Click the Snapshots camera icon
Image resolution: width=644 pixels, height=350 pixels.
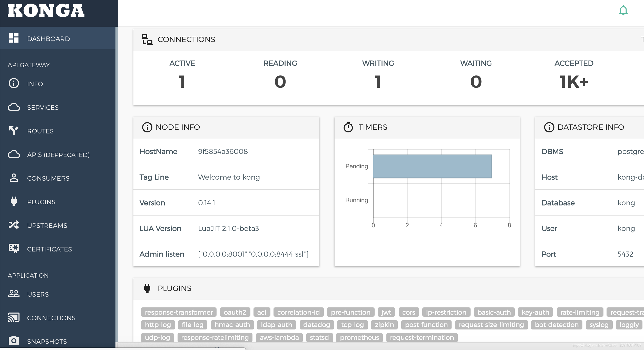click(14, 341)
